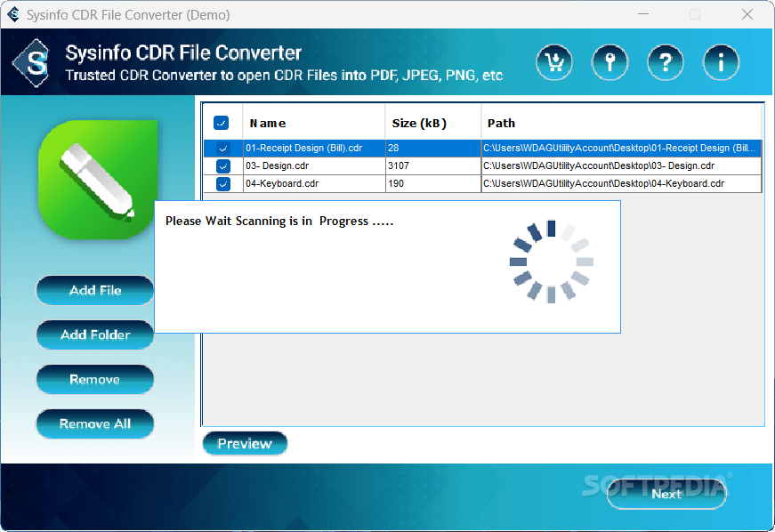The height and width of the screenshot is (532, 775).
Task: Uncheck 01-Receipt Design (Bill).cdr
Action: click(x=221, y=148)
